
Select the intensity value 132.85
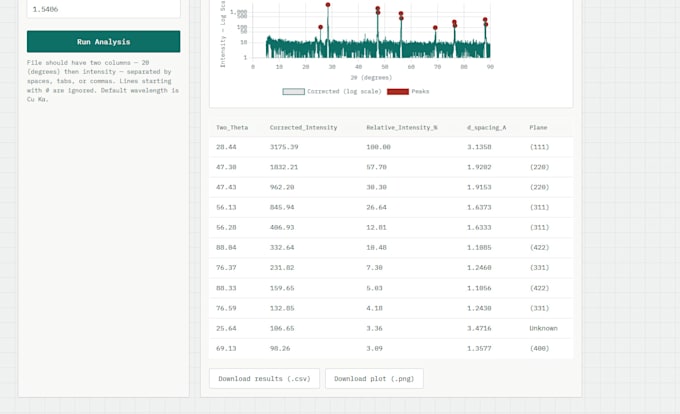pyautogui.click(x=282, y=308)
